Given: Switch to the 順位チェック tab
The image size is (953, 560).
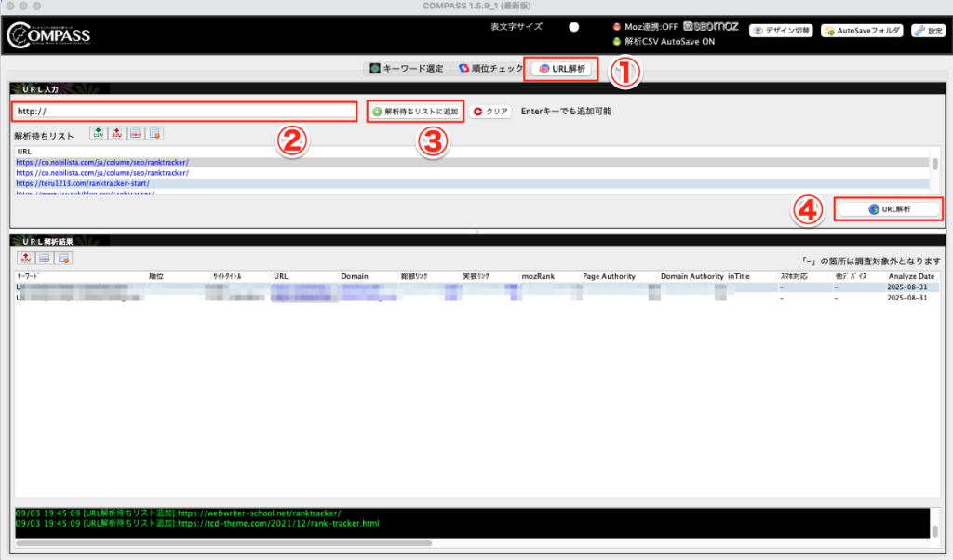Looking at the screenshot, I should [x=488, y=69].
